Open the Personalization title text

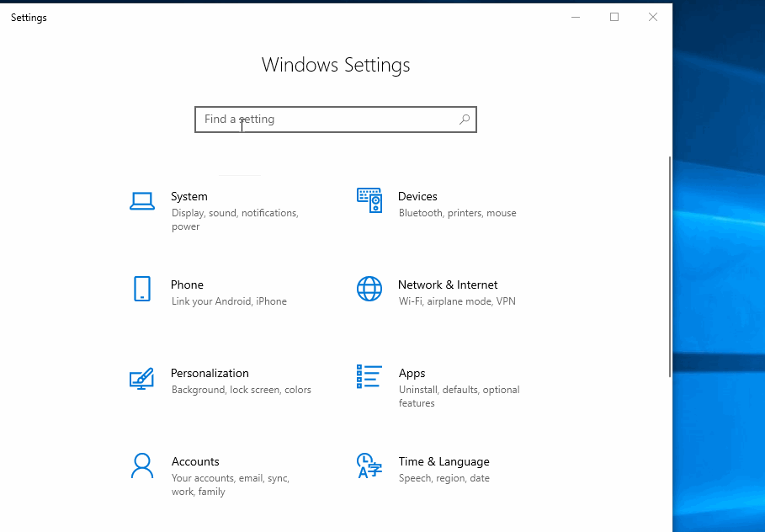point(210,373)
